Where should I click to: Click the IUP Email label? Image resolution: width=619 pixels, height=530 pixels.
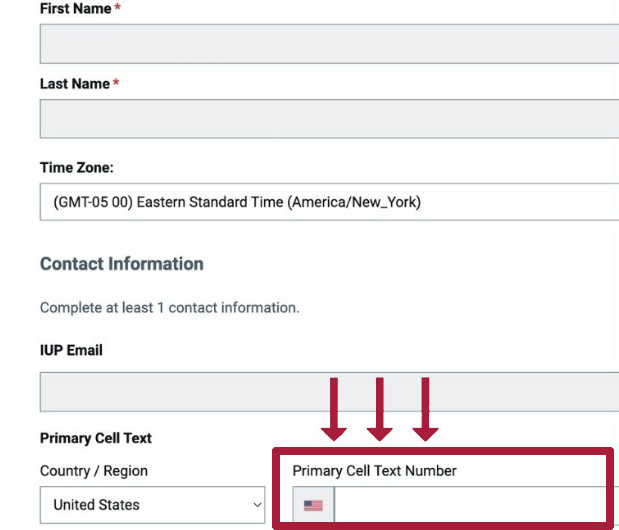(x=71, y=350)
